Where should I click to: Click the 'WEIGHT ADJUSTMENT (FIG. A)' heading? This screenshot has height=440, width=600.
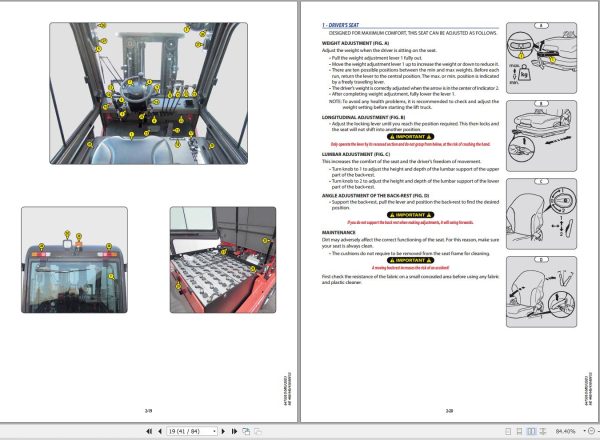click(x=355, y=43)
